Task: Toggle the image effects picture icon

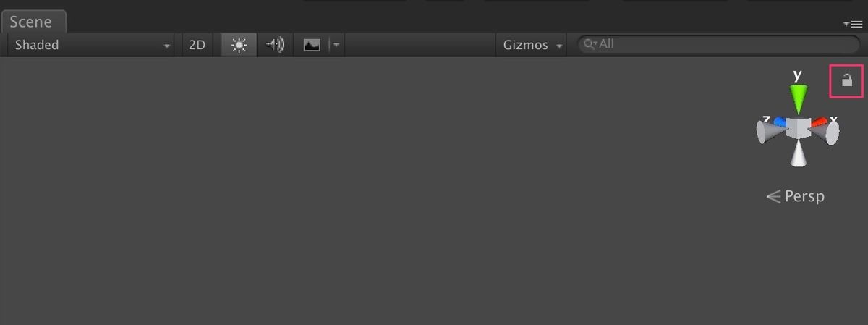Action: [312, 45]
